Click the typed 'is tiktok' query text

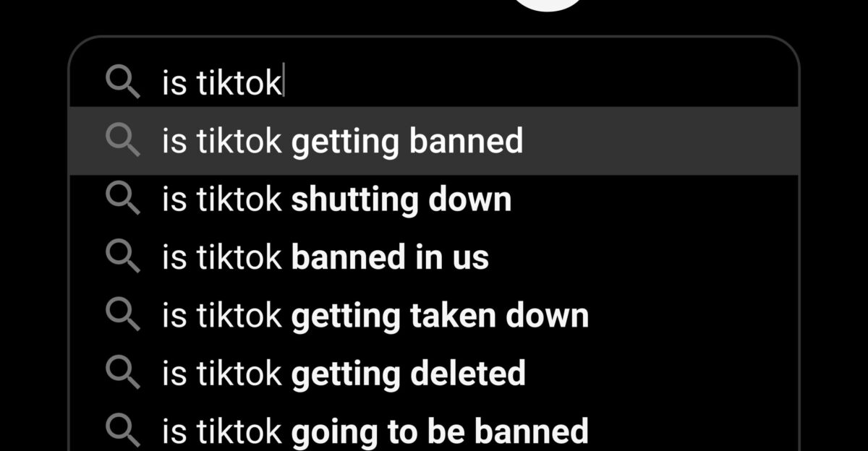(x=221, y=83)
